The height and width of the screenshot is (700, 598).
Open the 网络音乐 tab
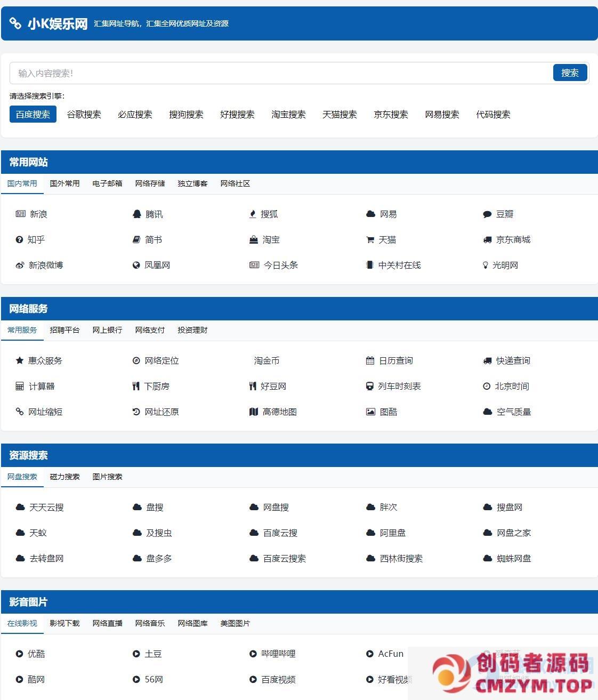click(150, 623)
